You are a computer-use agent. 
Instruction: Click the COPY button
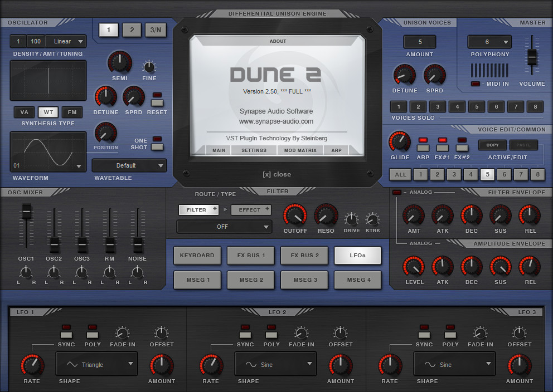click(x=492, y=145)
